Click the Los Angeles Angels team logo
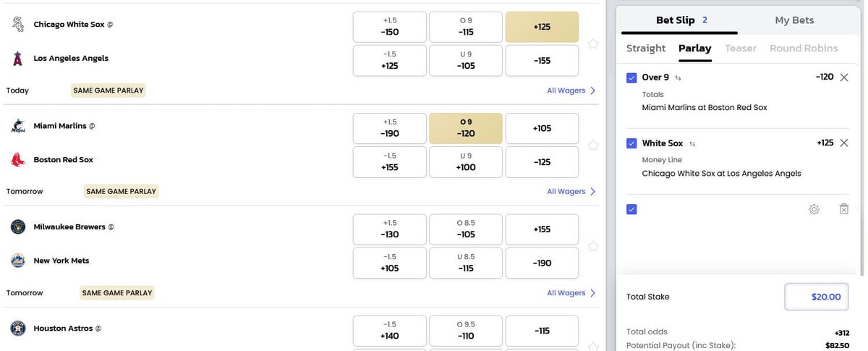This screenshot has height=351, width=868. pyautogui.click(x=18, y=59)
